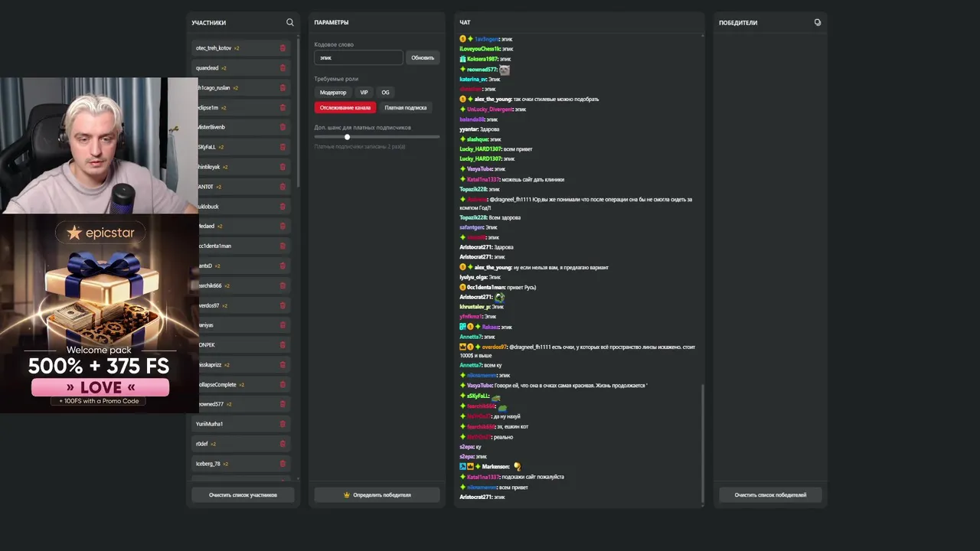The image size is (980, 551).
Task: Click the chat panel scrollbar
Action: point(703,444)
